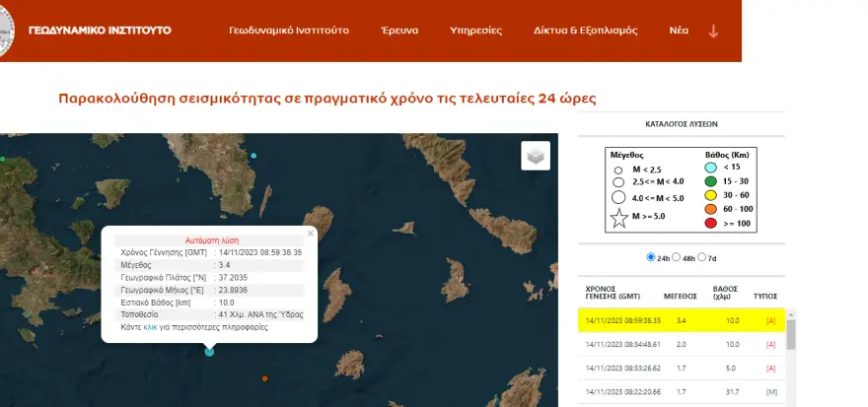This screenshot has height=407, width=868.
Task: Select the 48h time range
Action: 677,257
